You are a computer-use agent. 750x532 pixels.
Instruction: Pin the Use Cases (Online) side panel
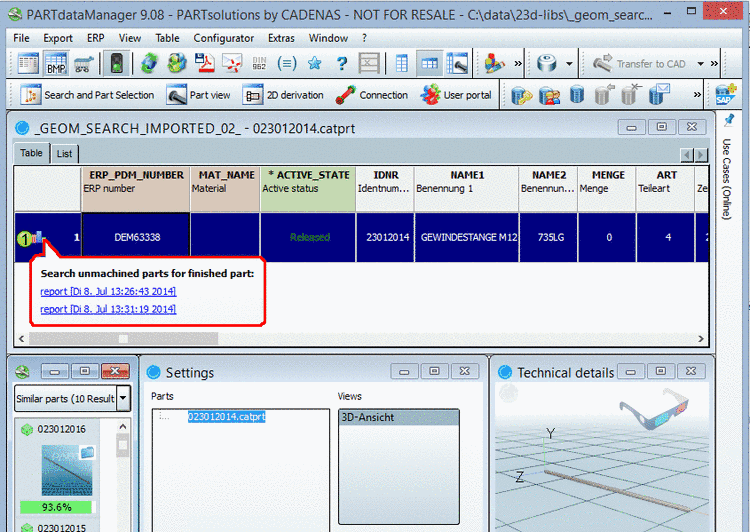click(x=729, y=120)
